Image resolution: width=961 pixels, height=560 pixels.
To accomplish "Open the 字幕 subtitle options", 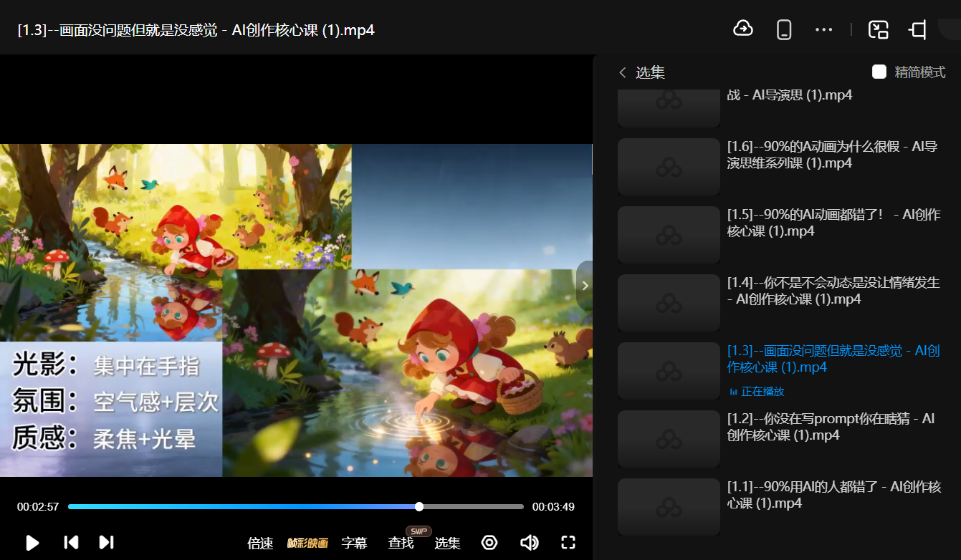I will pyautogui.click(x=354, y=543).
